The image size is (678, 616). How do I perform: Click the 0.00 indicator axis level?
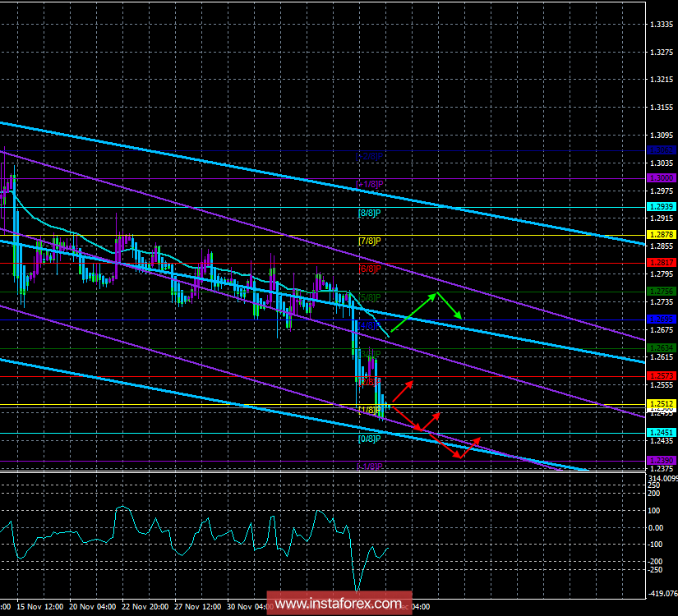pyautogui.click(x=656, y=528)
